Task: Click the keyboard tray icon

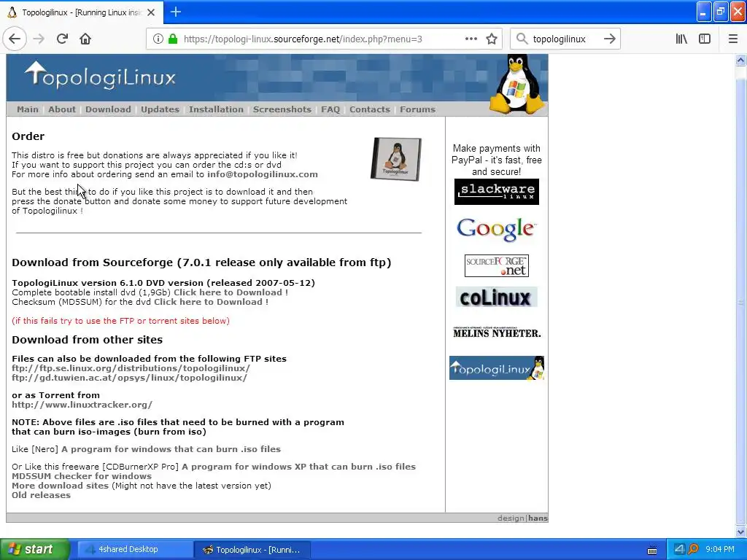Action: point(652,551)
